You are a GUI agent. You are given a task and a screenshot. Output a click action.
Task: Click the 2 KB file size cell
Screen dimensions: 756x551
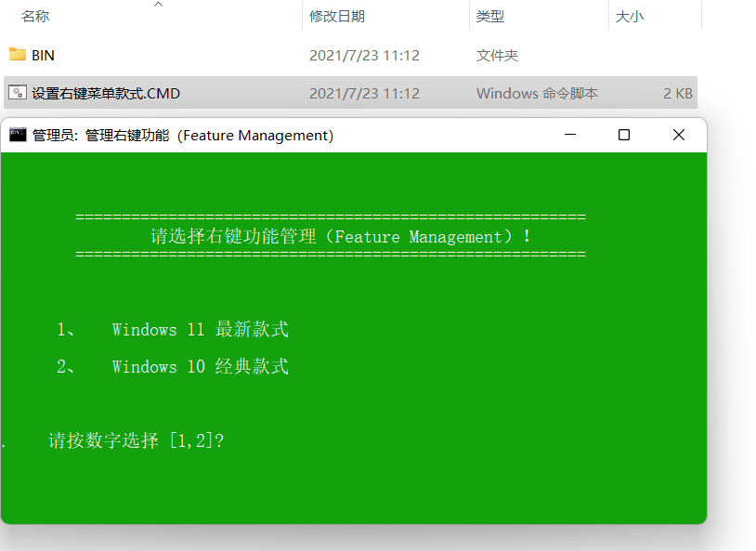pos(677,94)
